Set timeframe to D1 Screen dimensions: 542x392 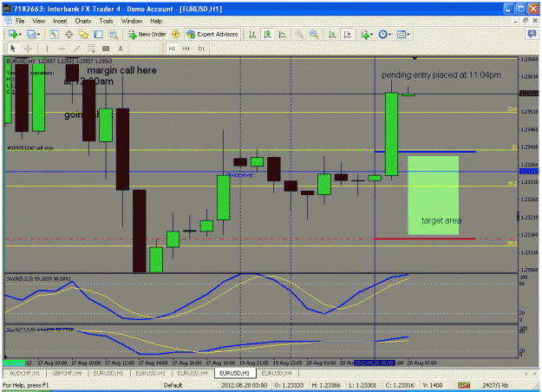point(201,49)
